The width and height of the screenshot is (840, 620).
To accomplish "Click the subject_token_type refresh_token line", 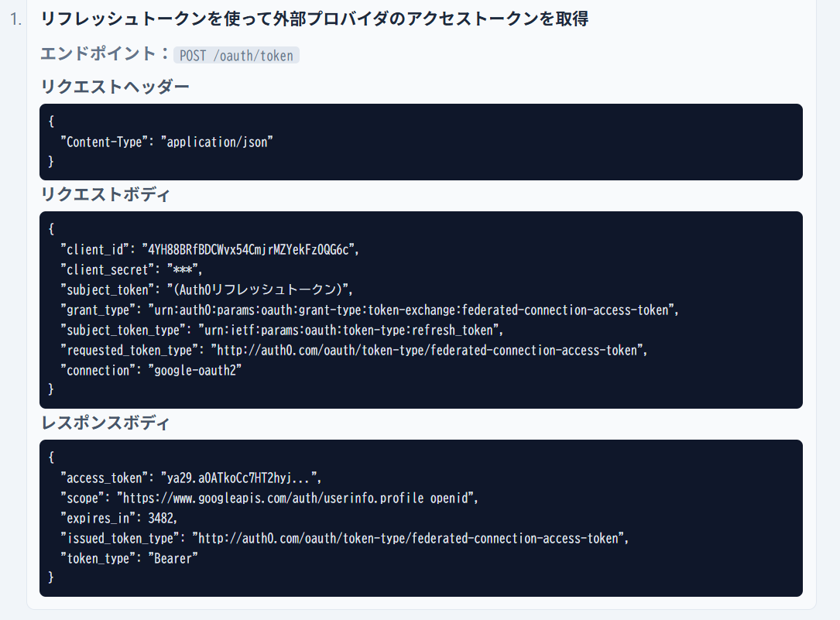I will 282,330.
